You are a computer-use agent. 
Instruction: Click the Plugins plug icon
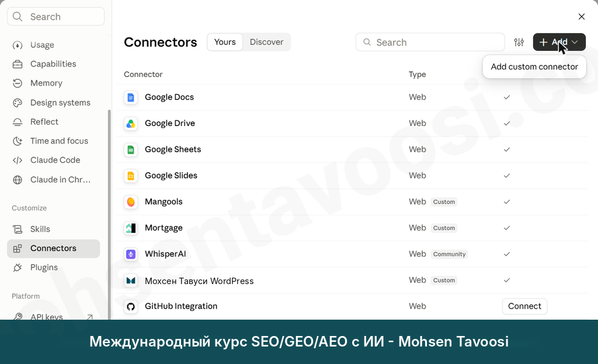pyautogui.click(x=18, y=268)
